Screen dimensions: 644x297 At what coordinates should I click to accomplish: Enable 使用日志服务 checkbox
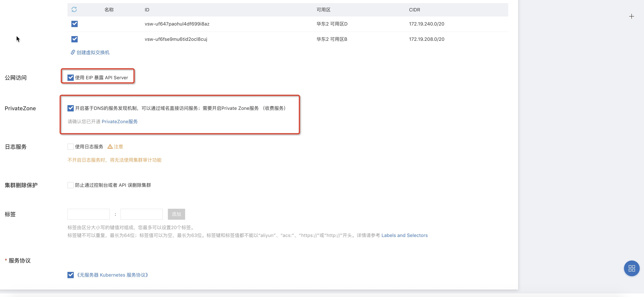[71, 147]
